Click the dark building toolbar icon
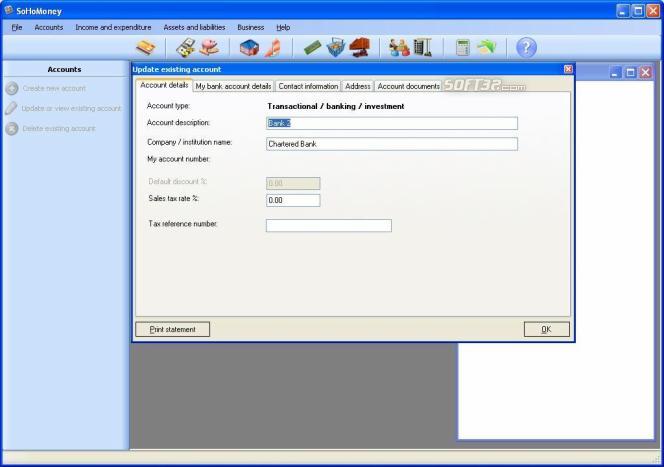Viewport: 664px width, 467px height. coord(423,47)
